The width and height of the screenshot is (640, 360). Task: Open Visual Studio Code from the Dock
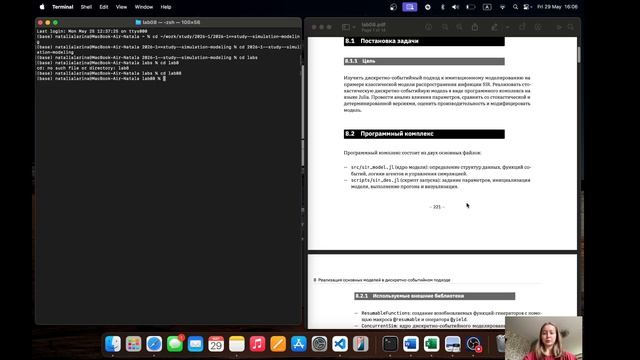[340, 344]
